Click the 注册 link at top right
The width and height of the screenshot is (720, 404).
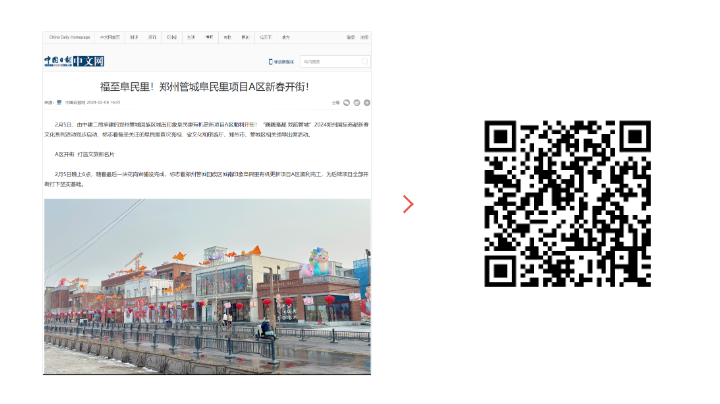pyautogui.click(x=364, y=37)
